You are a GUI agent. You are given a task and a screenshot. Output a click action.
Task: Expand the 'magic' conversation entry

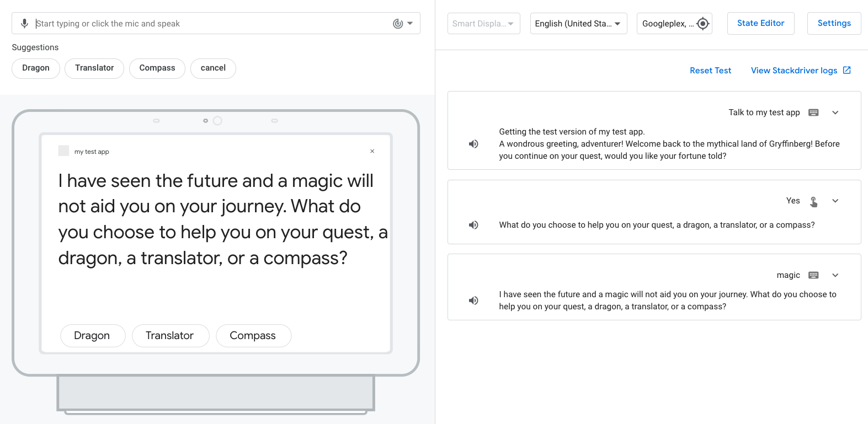coord(835,275)
